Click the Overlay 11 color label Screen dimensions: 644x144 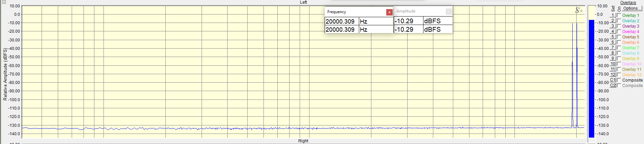click(631, 69)
